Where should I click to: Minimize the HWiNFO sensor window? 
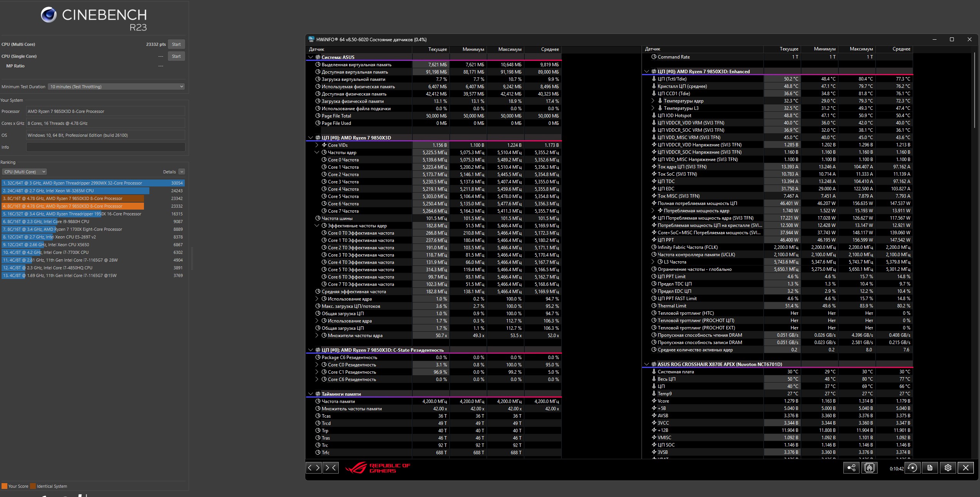point(935,39)
